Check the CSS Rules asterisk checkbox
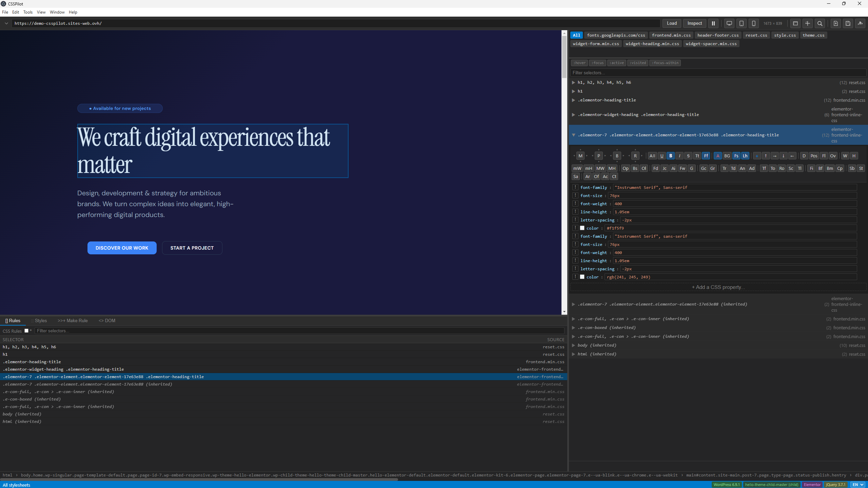The width and height of the screenshot is (868, 488). tap(26, 331)
